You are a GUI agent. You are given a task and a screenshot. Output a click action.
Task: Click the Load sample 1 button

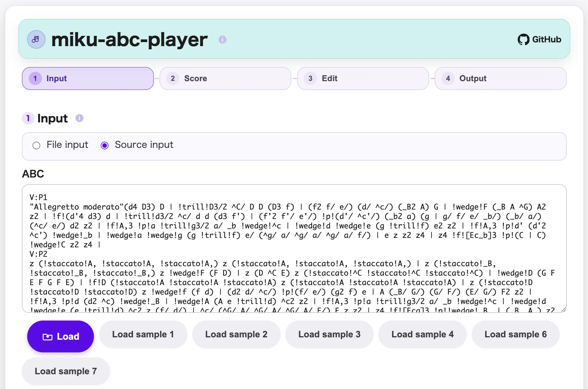click(143, 334)
